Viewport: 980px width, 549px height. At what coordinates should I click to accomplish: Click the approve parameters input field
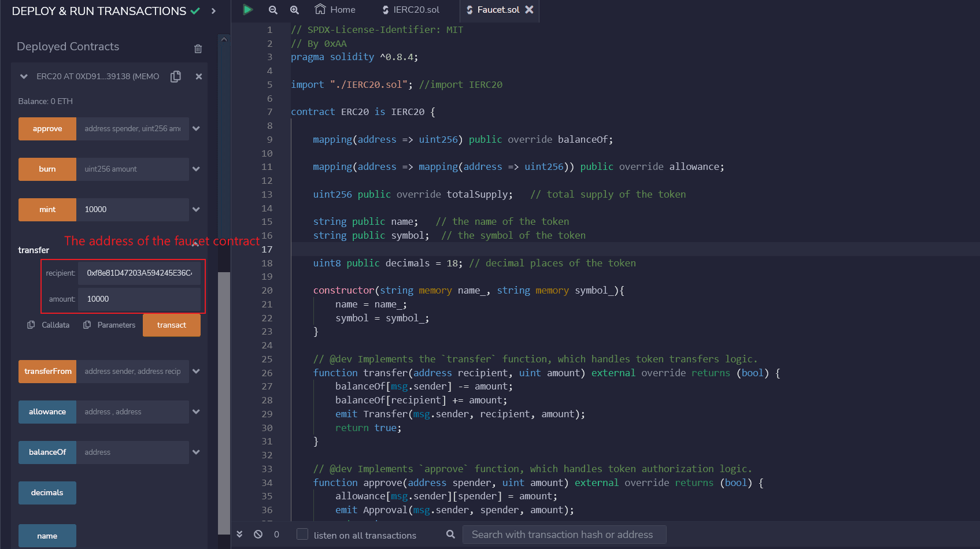pyautogui.click(x=132, y=129)
